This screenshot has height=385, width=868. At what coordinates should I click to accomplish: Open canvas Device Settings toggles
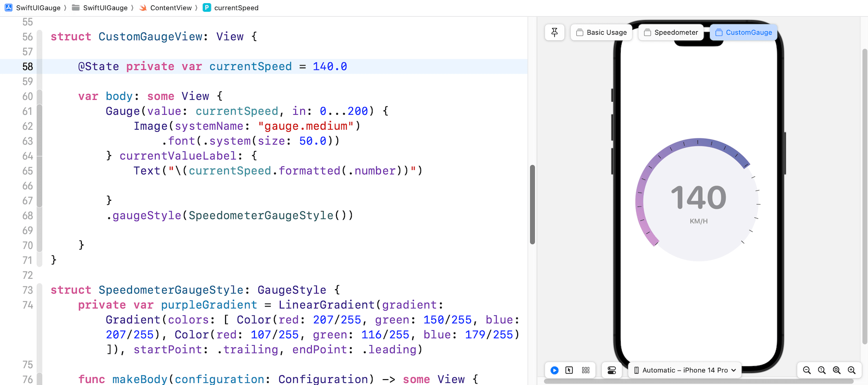point(612,370)
